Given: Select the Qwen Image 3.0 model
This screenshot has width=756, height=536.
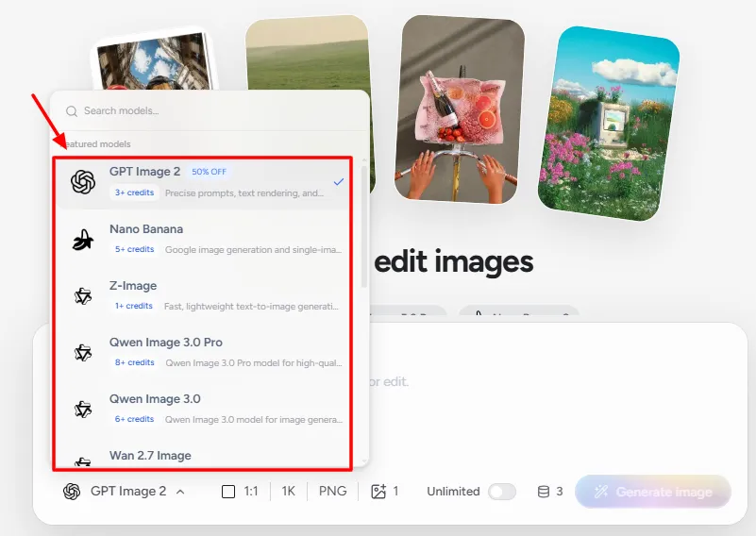Looking at the screenshot, I should [203, 409].
